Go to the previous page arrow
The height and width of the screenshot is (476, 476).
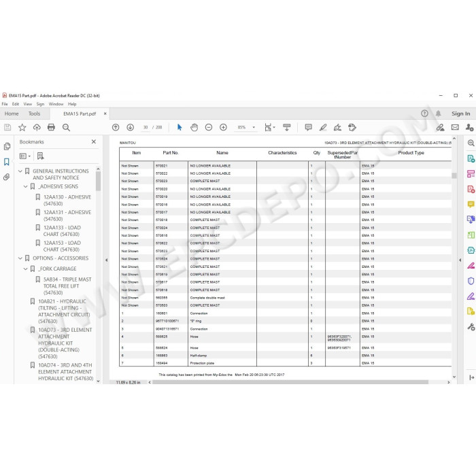tap(116, 128)
